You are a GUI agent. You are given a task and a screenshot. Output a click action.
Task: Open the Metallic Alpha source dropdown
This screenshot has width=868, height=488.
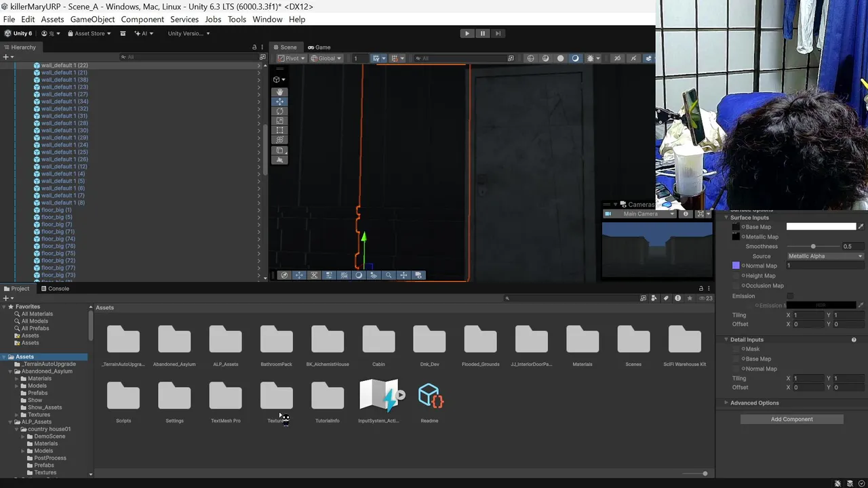click(825, 256)
